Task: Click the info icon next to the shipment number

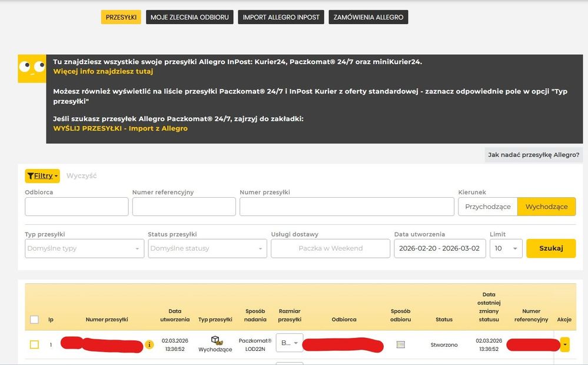Action: [151, 345]
